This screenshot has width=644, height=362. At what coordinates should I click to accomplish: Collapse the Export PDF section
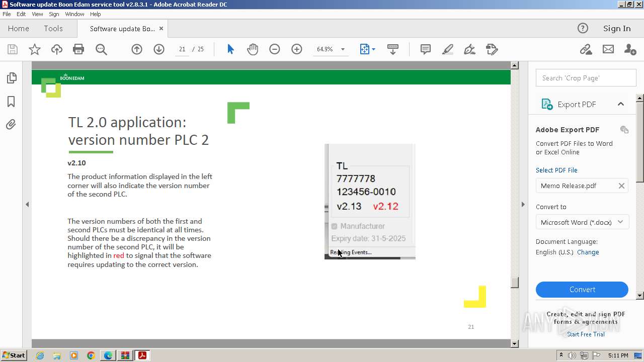(621, 104)
